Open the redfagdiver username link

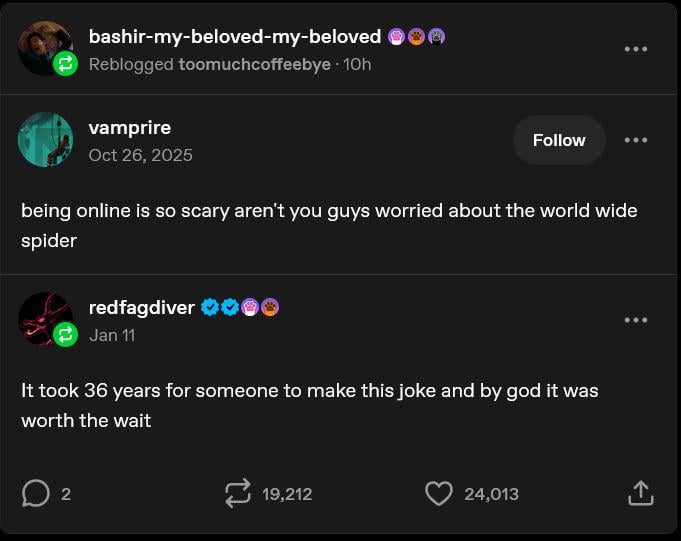(x=142, y=308)
